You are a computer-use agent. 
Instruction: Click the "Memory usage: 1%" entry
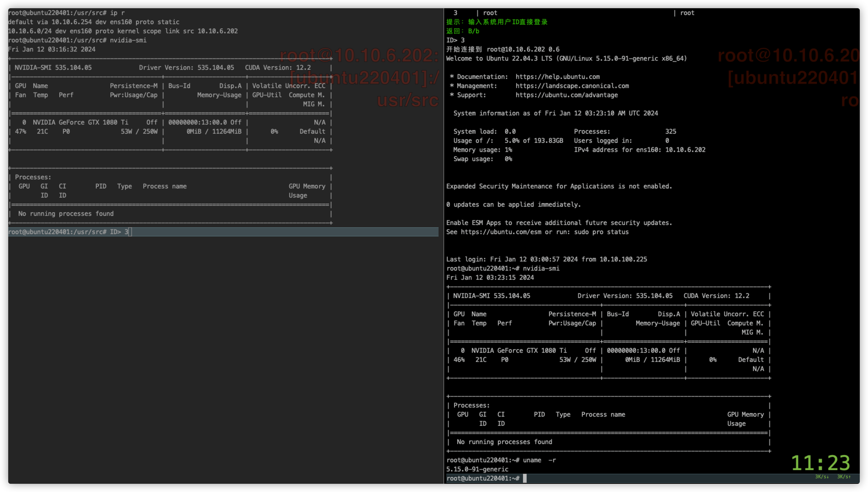(482, 150)
